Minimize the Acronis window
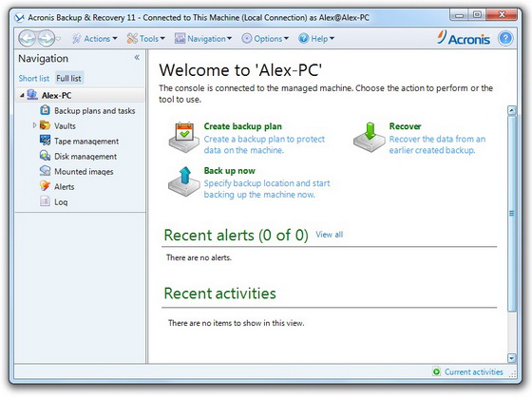532x398 pixels. click(460, 15)
